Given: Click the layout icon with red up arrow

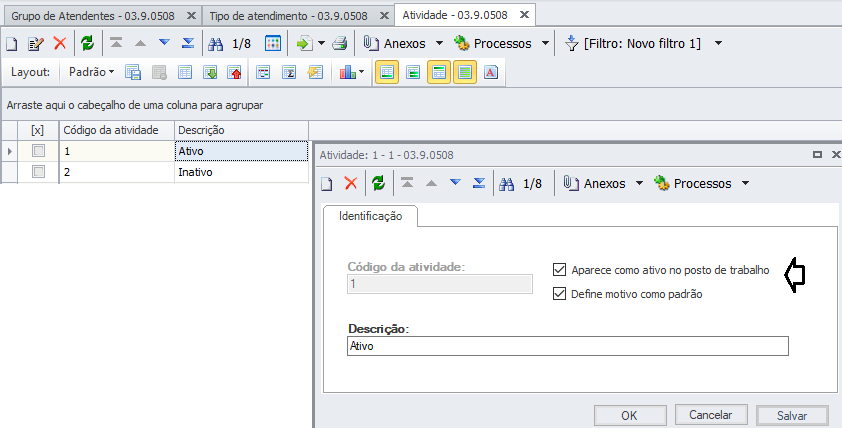Looking at the screenshot, I should [x=234, y=72].
